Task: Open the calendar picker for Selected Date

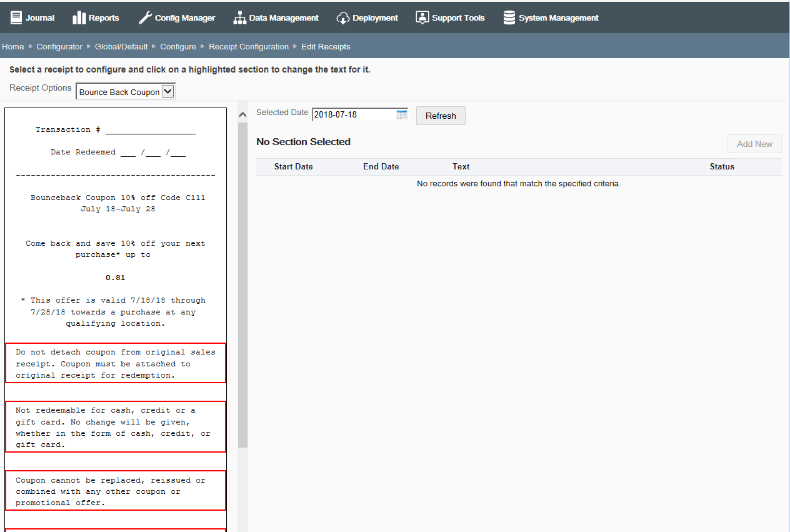Action: 402,114
